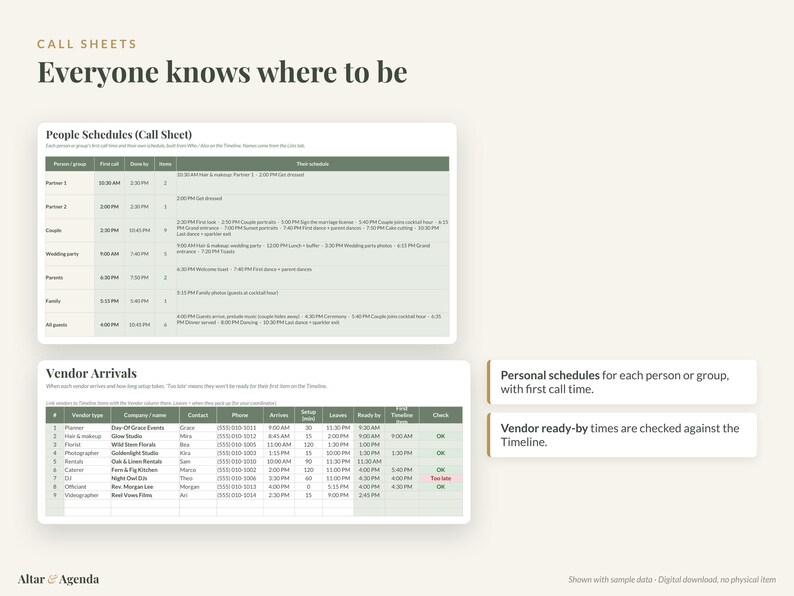Select the "Videographer" vendor type cell
The height and width of the screenshot is (596, 794).
87,495
